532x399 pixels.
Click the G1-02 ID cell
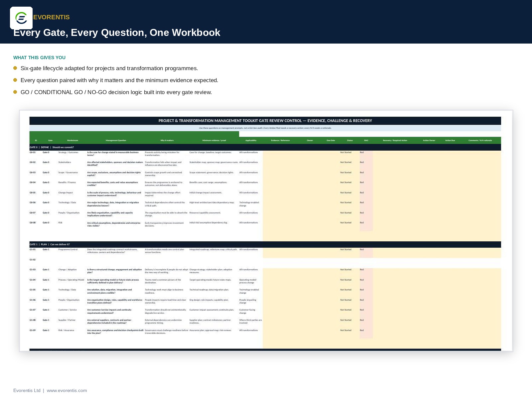[32, 260]
